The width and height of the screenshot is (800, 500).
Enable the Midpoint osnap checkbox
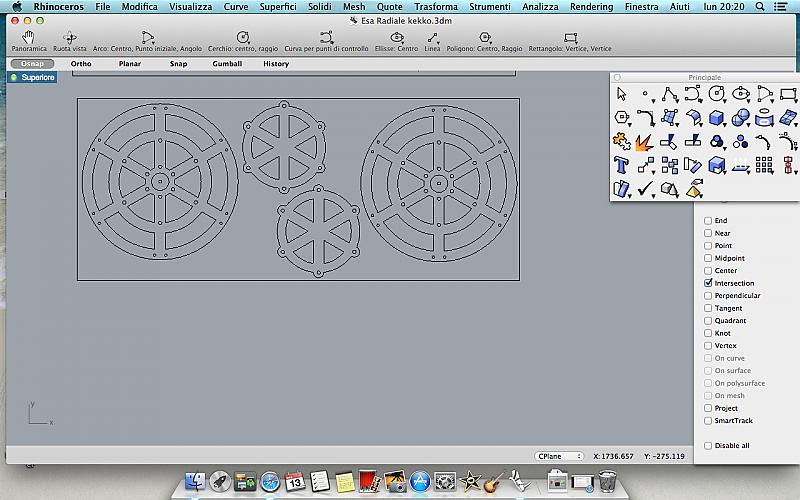click(709, 259)
